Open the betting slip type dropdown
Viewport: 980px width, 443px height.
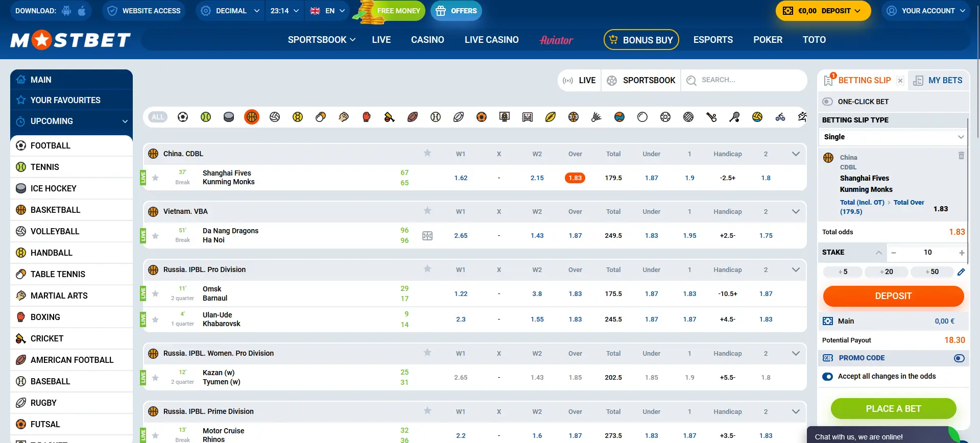893,137
